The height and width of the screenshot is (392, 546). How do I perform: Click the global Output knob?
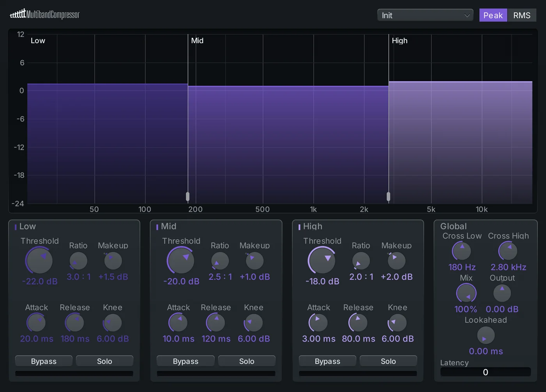click(x=502, y=293)
